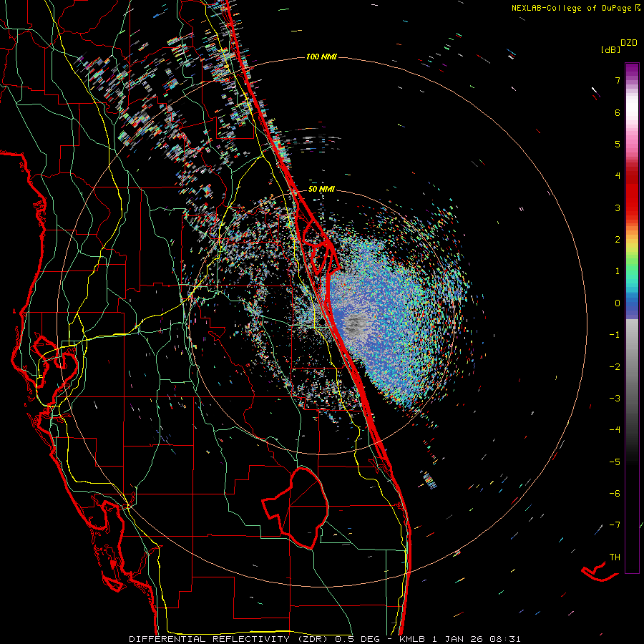
Task: Select the -5 value on the scale
Action: (x=615, y=462)
